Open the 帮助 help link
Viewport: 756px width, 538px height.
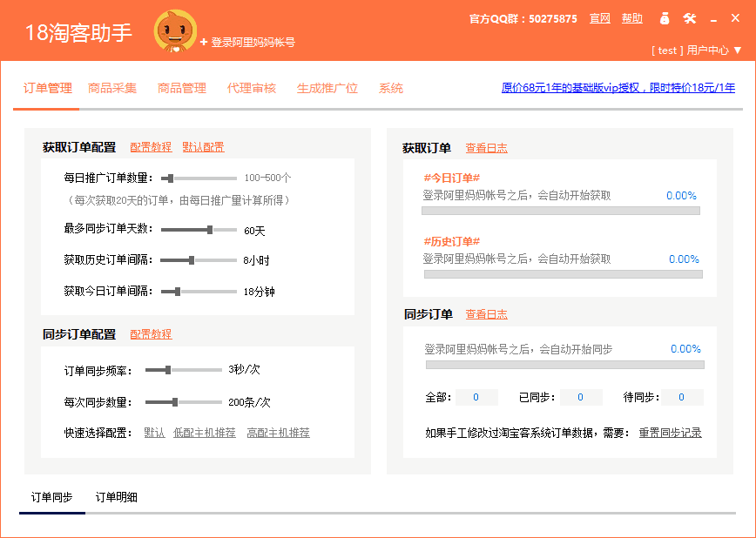coord(632,18)
